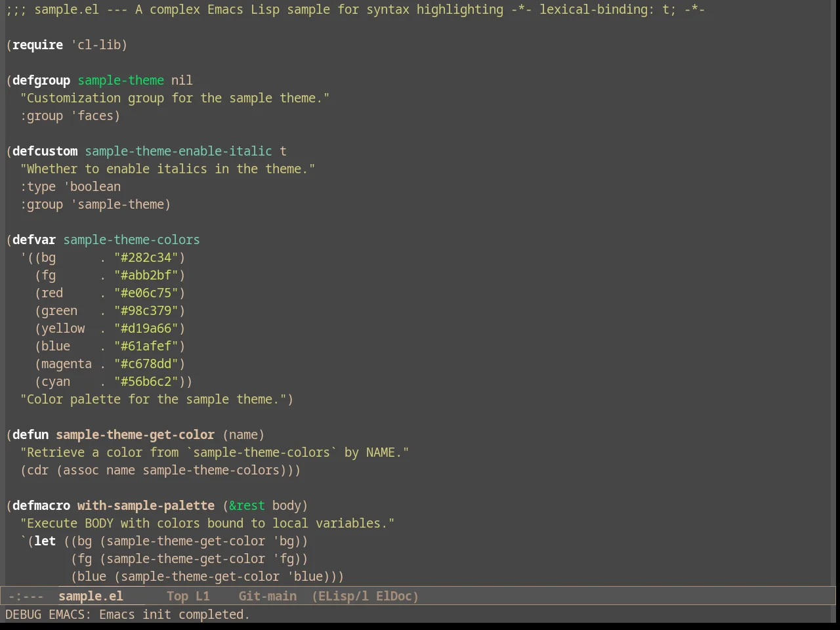Click the docstring "Color palette for the sample theme."
This screenshot has height=630, width=840.
[153, 399]
